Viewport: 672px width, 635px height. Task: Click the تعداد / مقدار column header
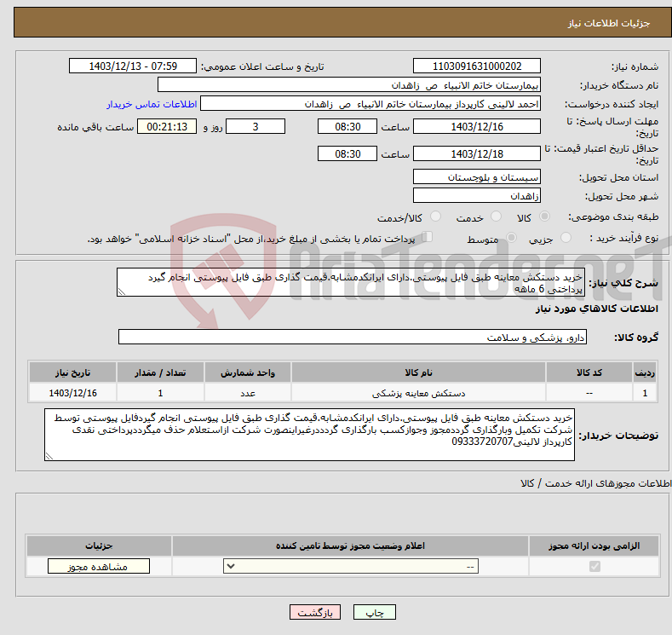pyautogui.click(x=160, y=372)
